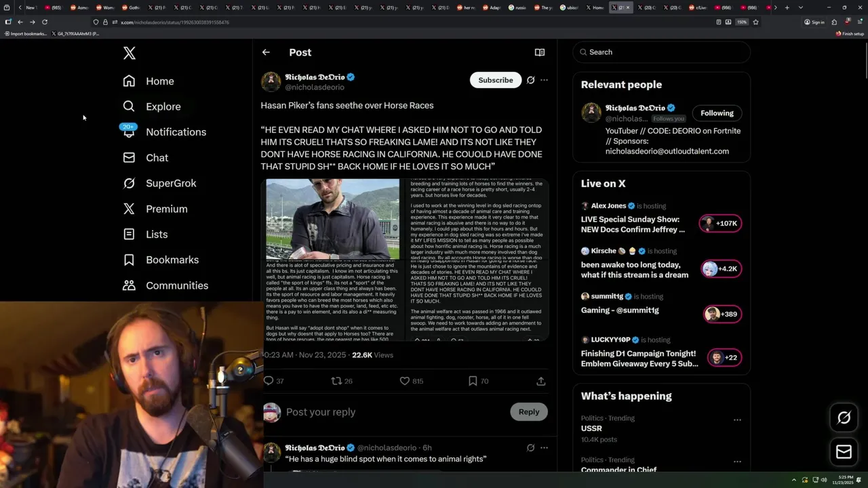Open the Hasan photo in the post

point(332,219)
